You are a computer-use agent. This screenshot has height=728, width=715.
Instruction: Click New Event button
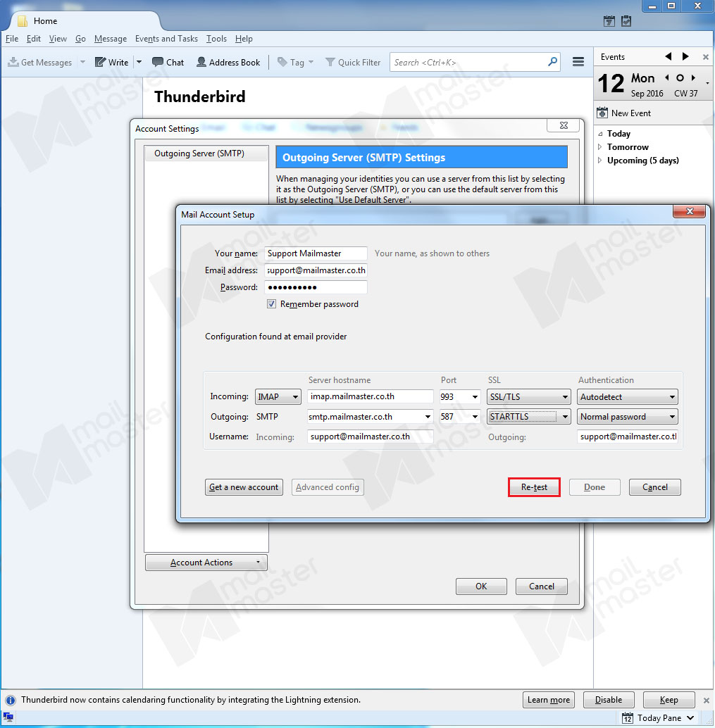click(x=624, y=113)
